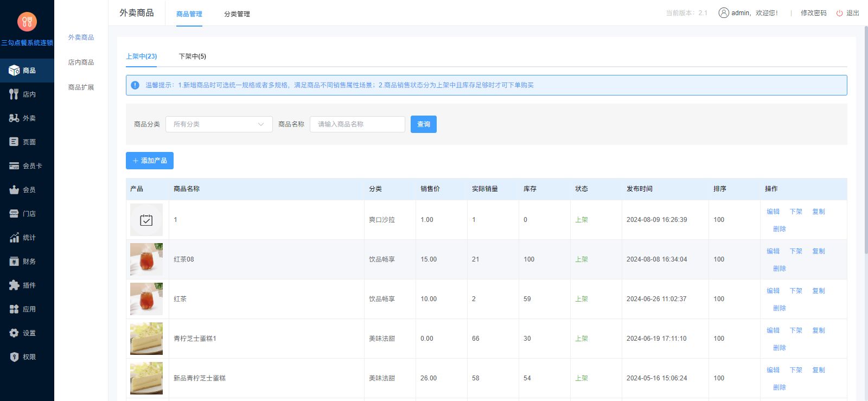Click the 查询 search button

(424, 124)
